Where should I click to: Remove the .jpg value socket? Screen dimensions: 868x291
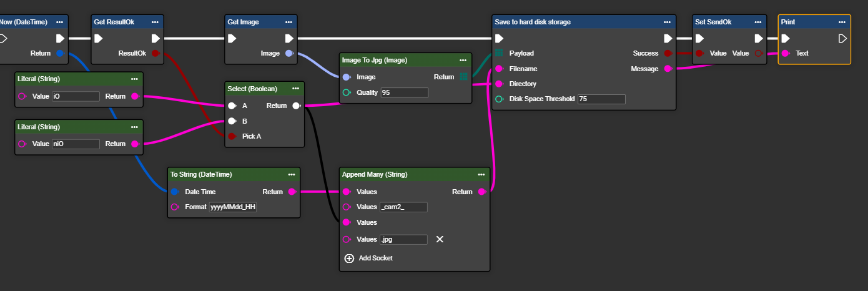[x=440, y=239]
